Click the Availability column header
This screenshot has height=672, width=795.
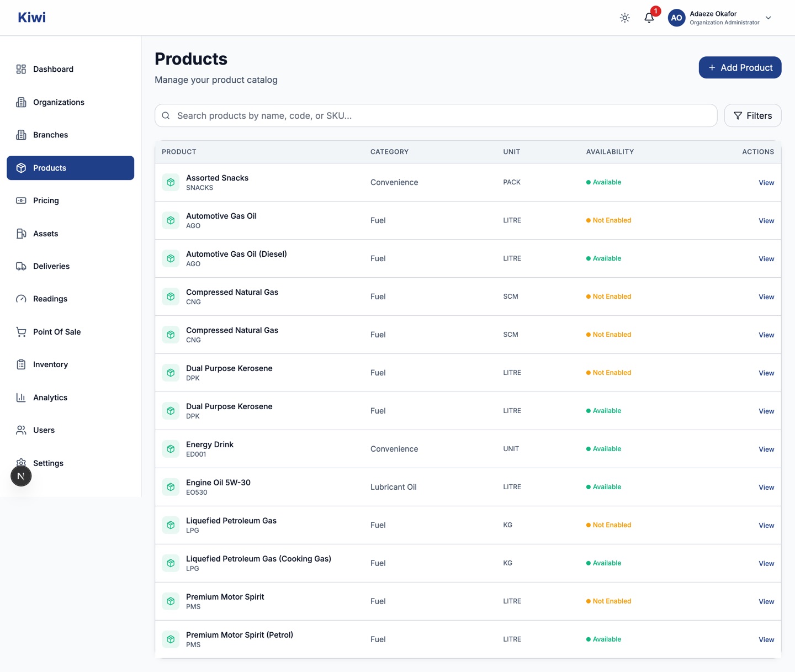(609, 152)
